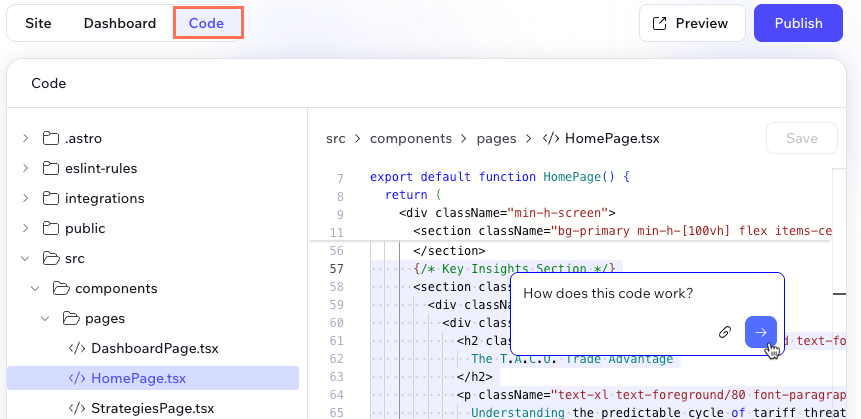The height and width of the screenshot is (419, 861).
Task: Click the 'Key Insights Section' comment line
Action: pos(515,269)
